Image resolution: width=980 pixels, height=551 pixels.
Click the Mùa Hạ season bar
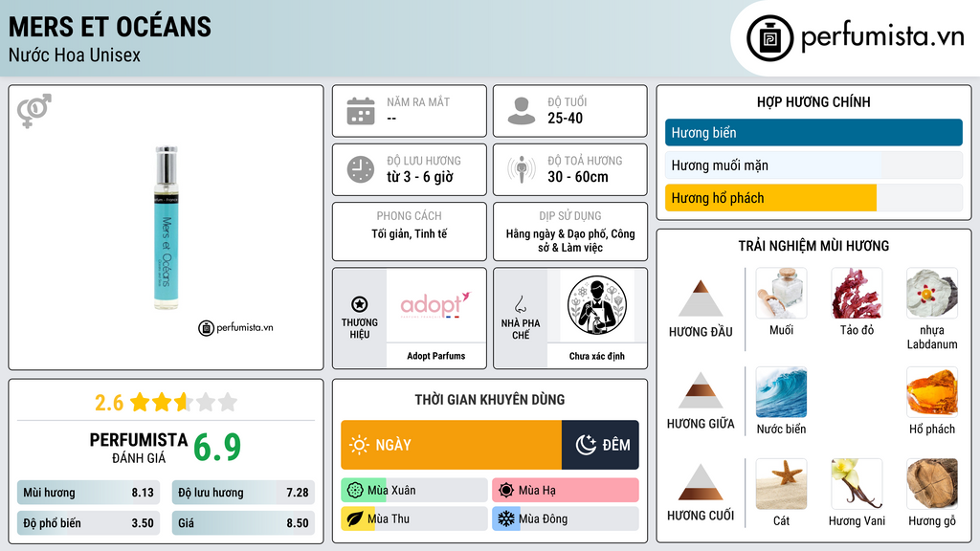tap(566, 491)
